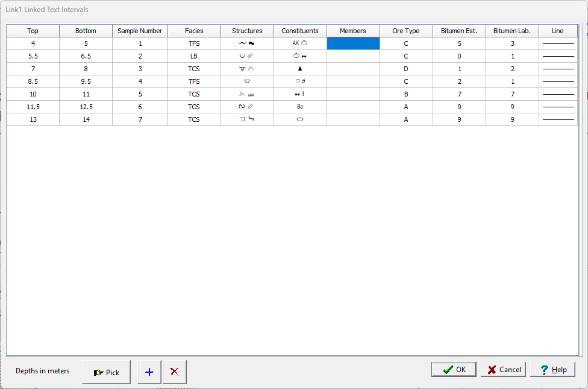Click the Line style cell for sample 1
The width and height of the screenshot is (588, 389).
(x=558, y=43)
